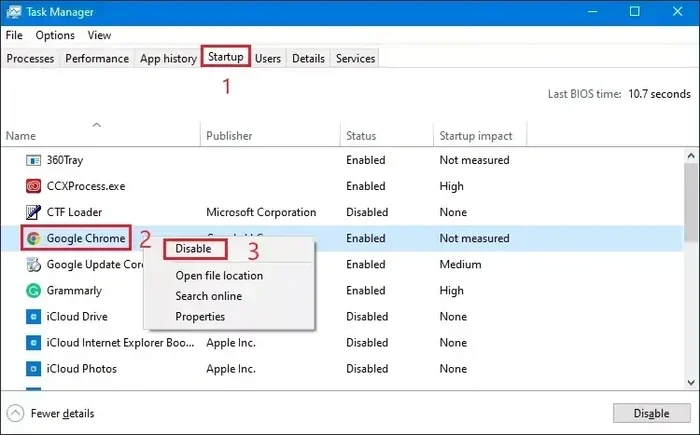Click the 360Tray app icon
This screenshot has width=700, height=435.
(33, 160)
